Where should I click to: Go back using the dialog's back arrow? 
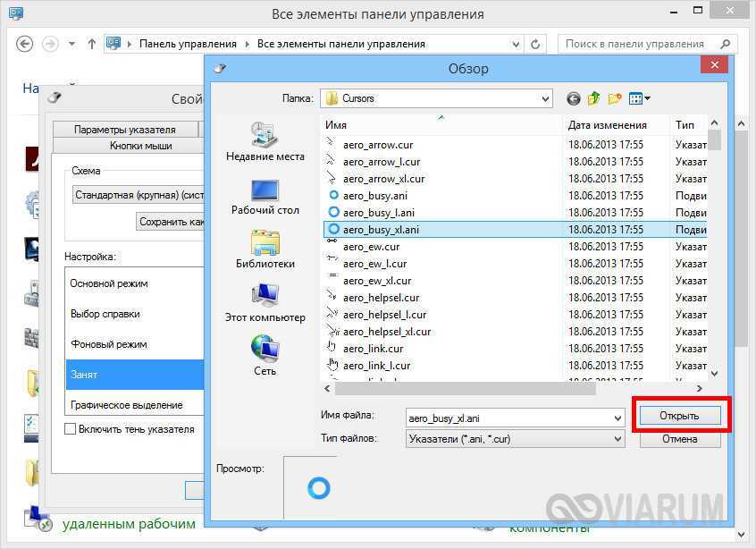[x=574, y=98]
